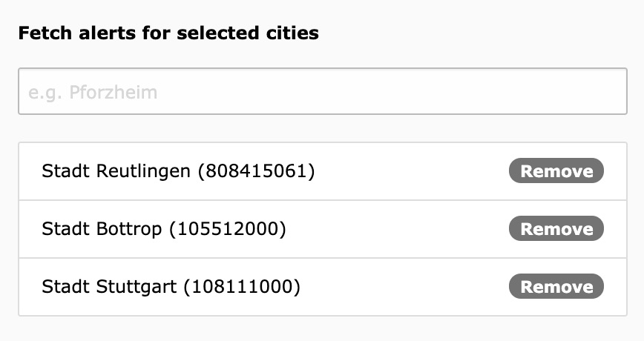
Task: Click 'Stadt' in the Stuttgart entry
Action: coord(67,287)
